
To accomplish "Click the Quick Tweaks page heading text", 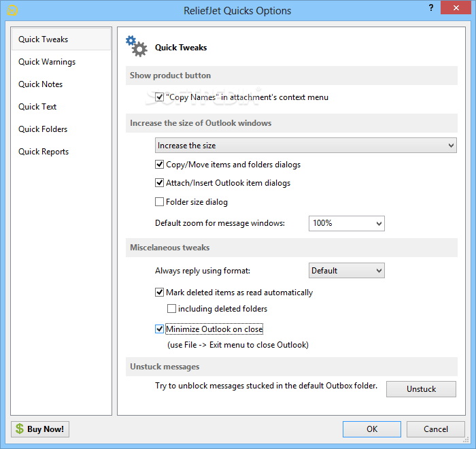I will pyautogui.click(x=181, y=48).
